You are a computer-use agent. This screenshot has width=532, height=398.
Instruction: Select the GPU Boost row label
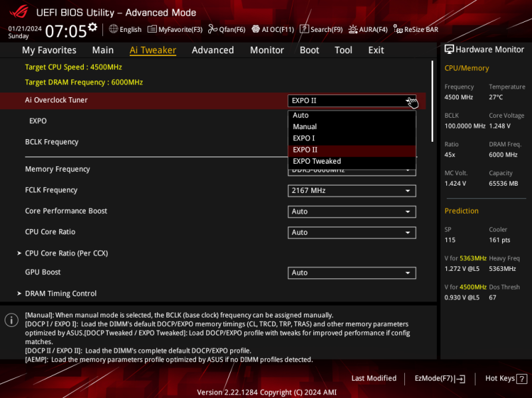click(x=43, y=272)
